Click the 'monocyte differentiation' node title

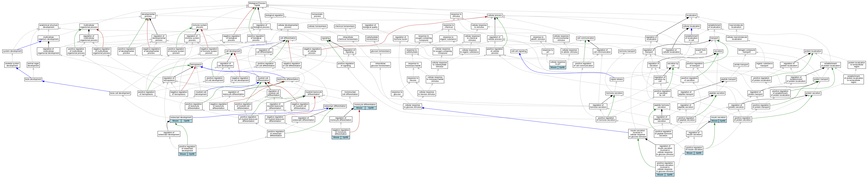pos(365,105)
